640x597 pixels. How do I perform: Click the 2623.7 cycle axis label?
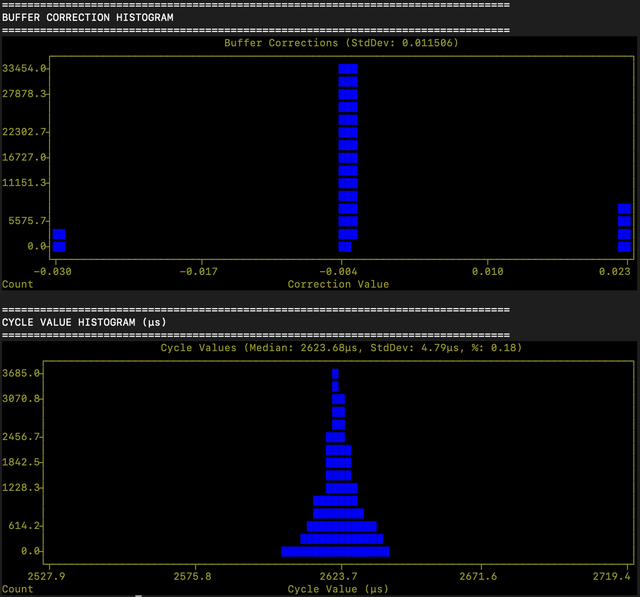tap(338, 576)
